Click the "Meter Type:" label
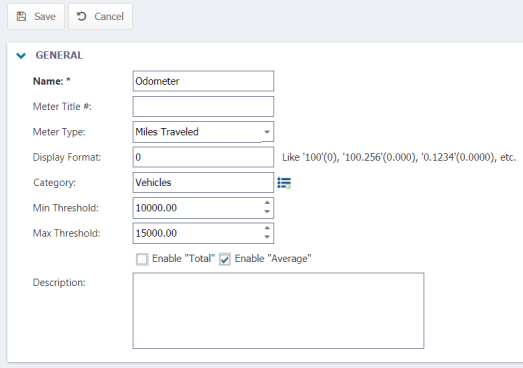The height and width of the screenshot is (368, 523). click(59, 132)
